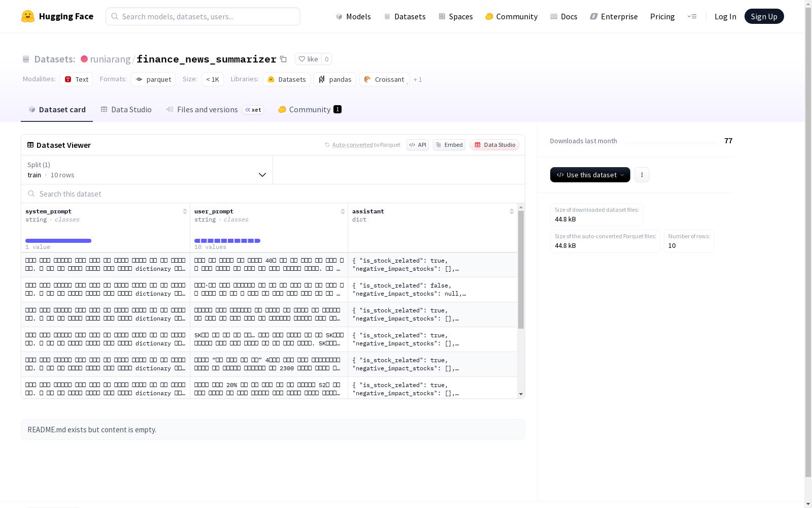
Task: Switch to the Dataset card tab
Action: tap(57, 109)
